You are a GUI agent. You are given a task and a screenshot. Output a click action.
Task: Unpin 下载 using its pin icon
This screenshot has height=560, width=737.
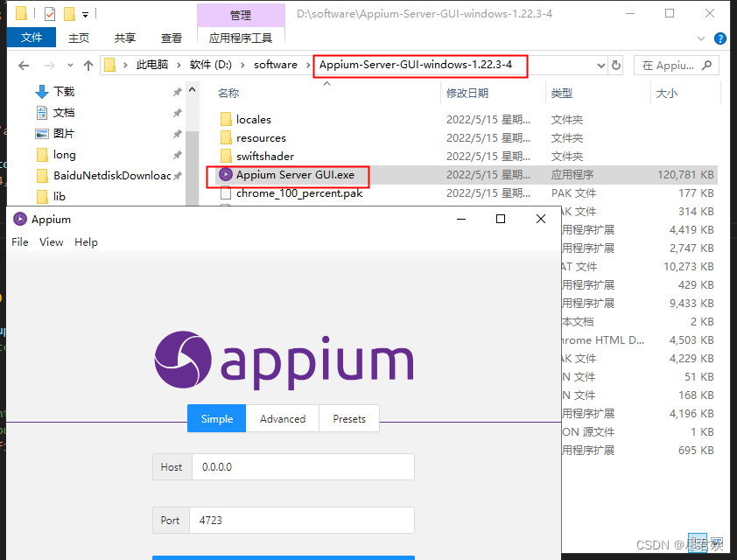coord(177,92)
